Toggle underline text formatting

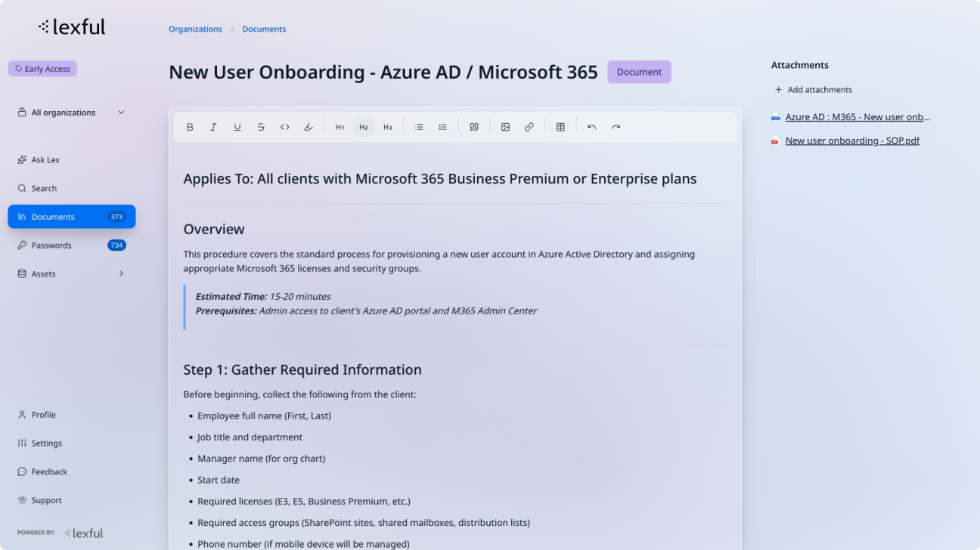[237, 127]
